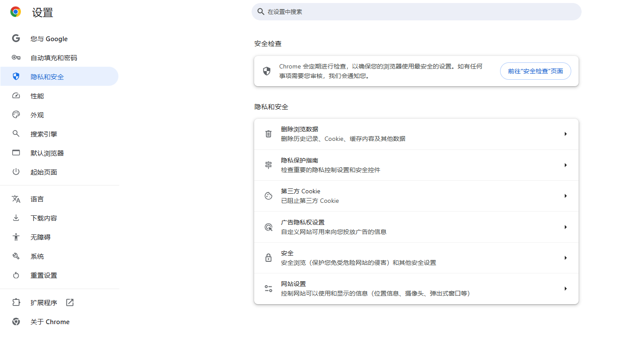Click the key icon for 自动填充和密码
Viewport: 625px width, 364px height.
(16, 58)
